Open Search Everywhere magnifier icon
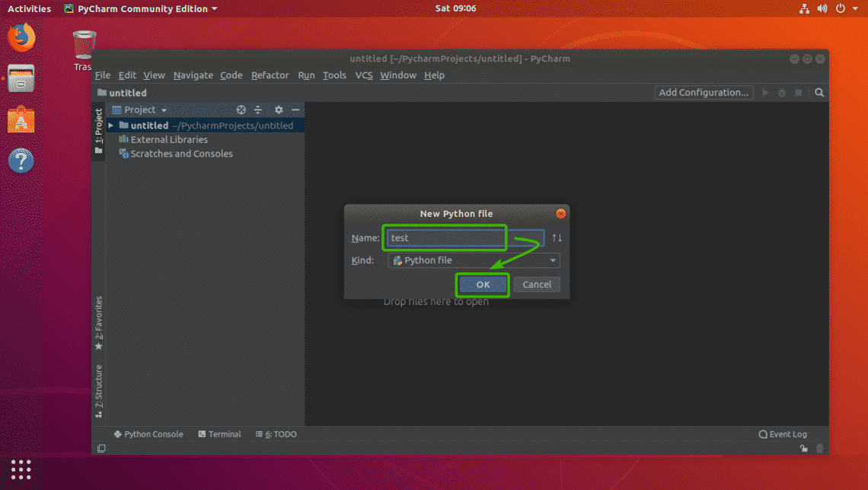This screenshot has width=868, height=490. coord(819,92)
